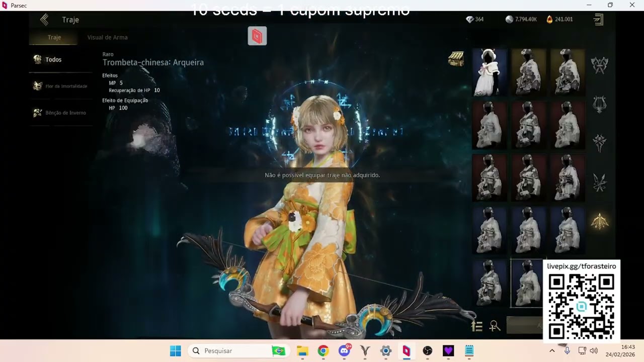The height and width of the screenshot is (362, 644).
Task: Open the purple heart app on taskbar
Action: pyautogui.click(x=448, y=351)
